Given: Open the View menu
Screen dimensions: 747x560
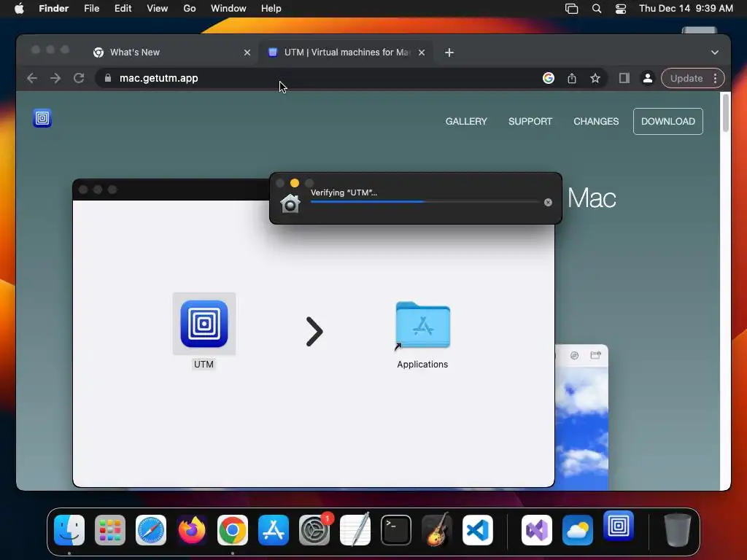Looking at the screenshot, I should click(x=158, y=9).
